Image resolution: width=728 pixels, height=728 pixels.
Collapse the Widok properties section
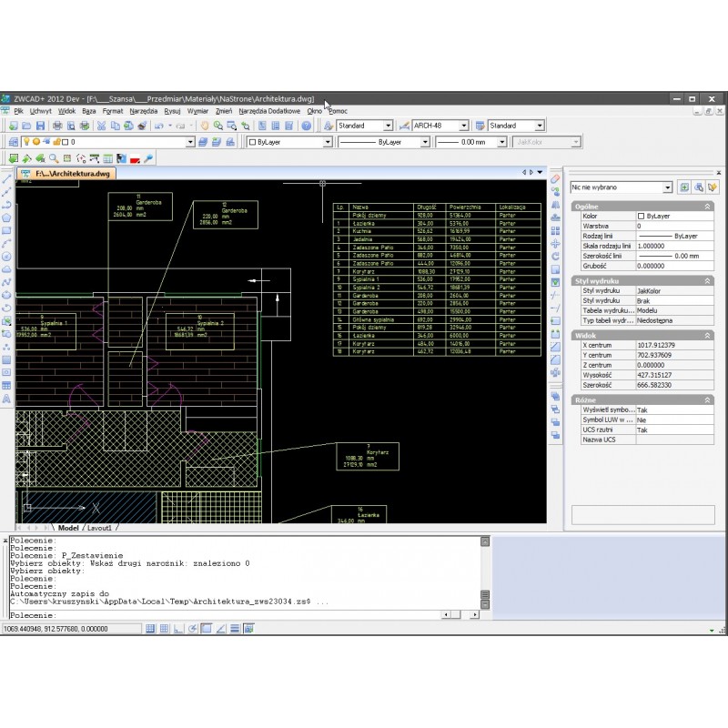[707, 335]
